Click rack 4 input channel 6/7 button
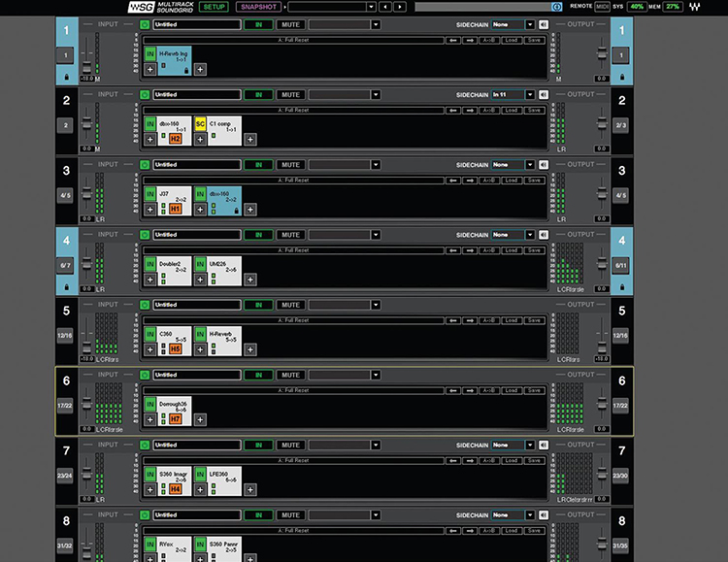Image resolution: width=728 pixels, height=562 pixels. point(65,266)
